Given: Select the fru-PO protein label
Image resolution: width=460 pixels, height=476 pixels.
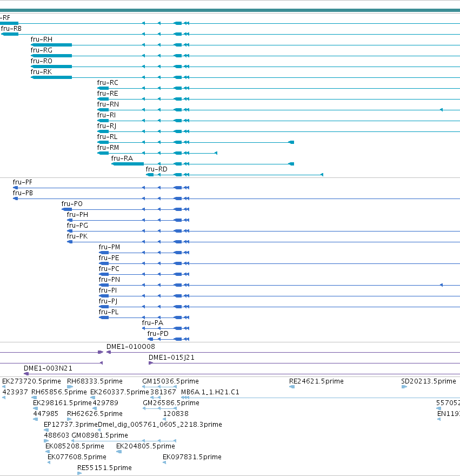Looking at the screenshot, I should pos(72,204).
